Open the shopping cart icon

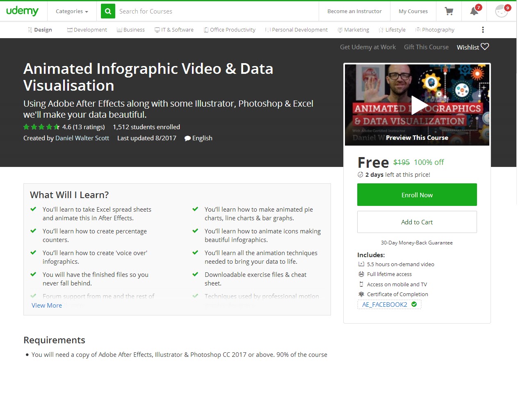tap(449, 11)
